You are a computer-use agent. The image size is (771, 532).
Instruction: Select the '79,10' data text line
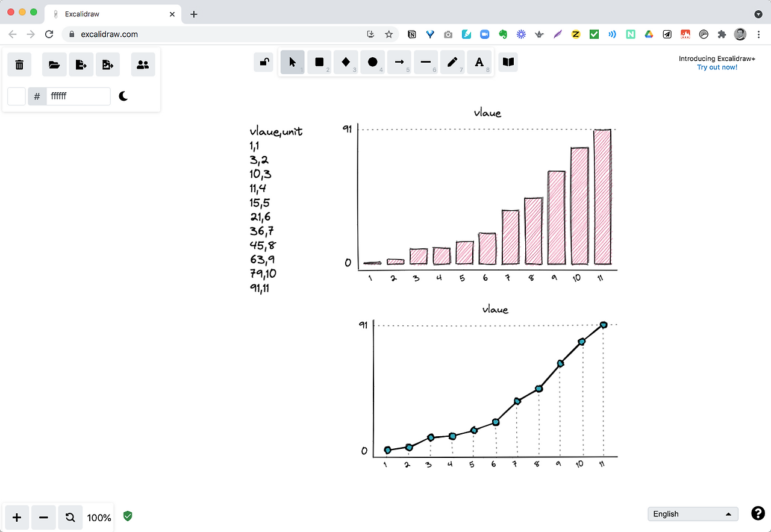click(x=263, y=274)
